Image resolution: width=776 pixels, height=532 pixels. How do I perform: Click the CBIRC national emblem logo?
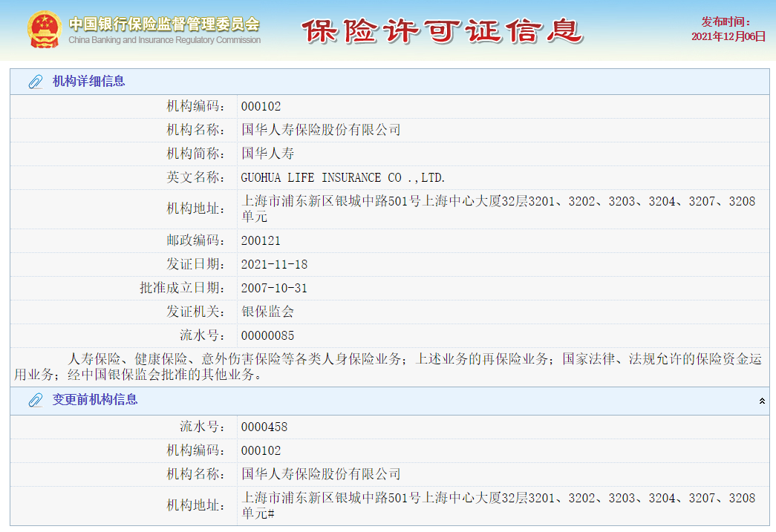click(45, 30)
